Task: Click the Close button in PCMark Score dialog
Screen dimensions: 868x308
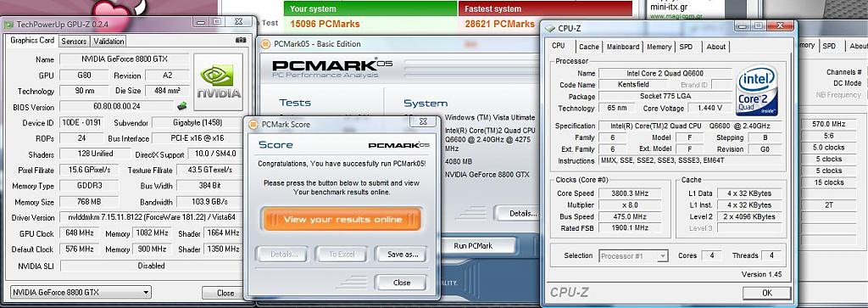Action: [400, 283]
